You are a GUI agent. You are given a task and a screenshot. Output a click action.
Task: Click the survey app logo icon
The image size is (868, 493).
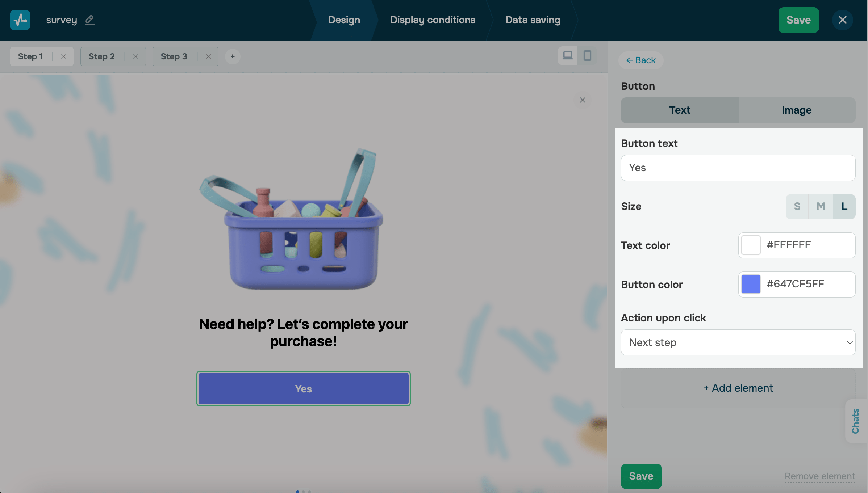(20, 20)
